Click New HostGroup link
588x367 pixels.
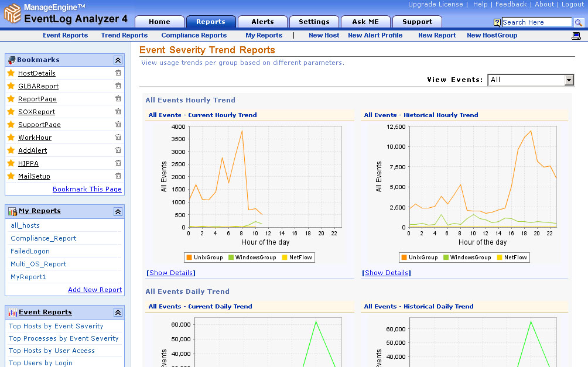(492, 35)
